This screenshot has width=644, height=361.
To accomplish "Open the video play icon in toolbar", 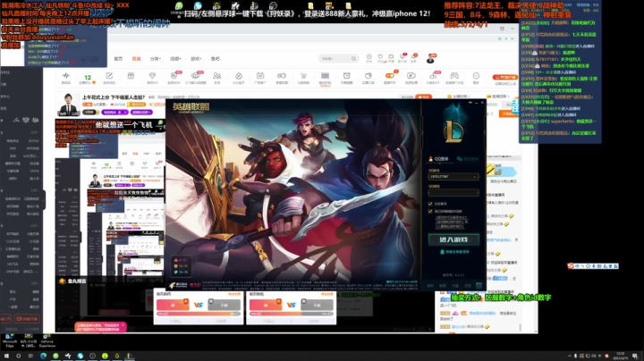I will click(411, 77).
